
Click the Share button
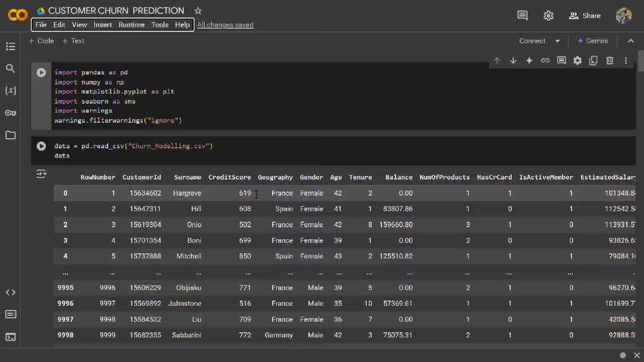point(585,16)
